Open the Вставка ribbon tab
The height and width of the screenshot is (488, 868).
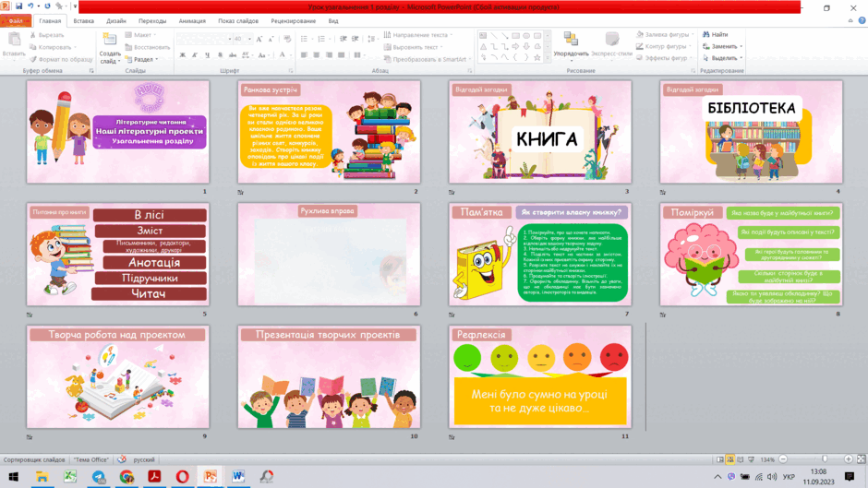pos(84,21)
